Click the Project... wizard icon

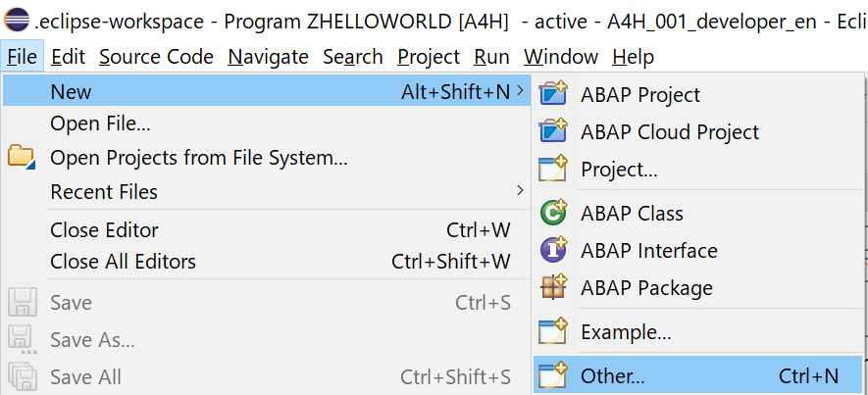click(553, 169)
